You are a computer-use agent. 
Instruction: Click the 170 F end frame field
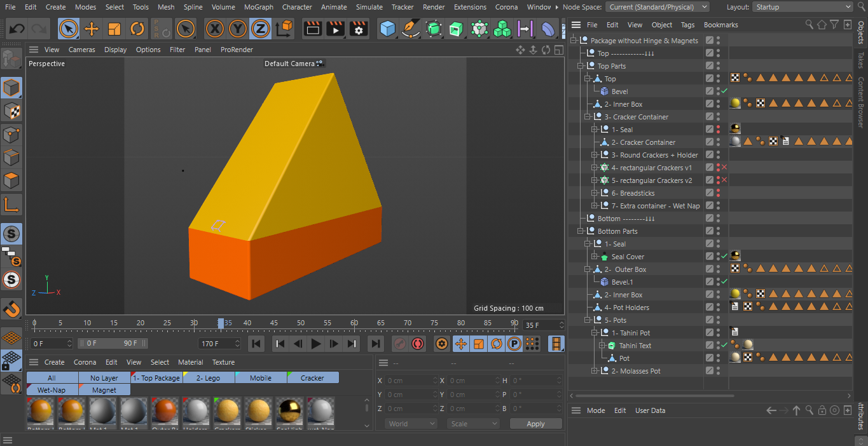point(220,344)
